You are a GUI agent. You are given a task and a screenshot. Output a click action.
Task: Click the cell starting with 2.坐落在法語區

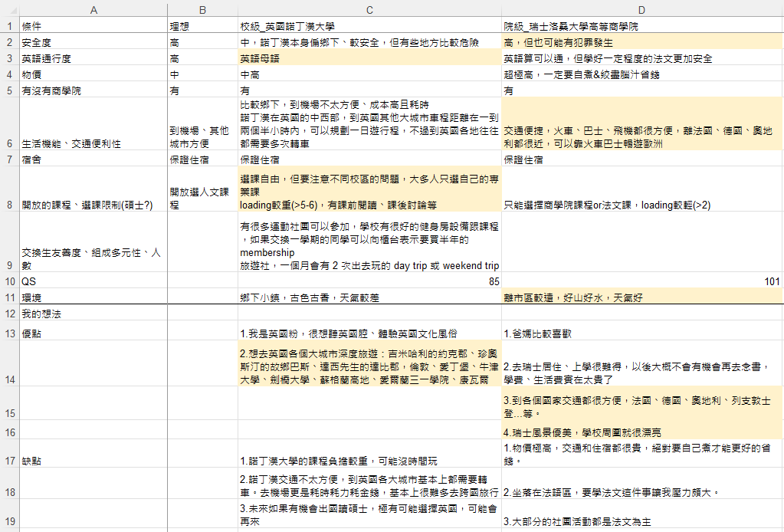pos(642,484)
